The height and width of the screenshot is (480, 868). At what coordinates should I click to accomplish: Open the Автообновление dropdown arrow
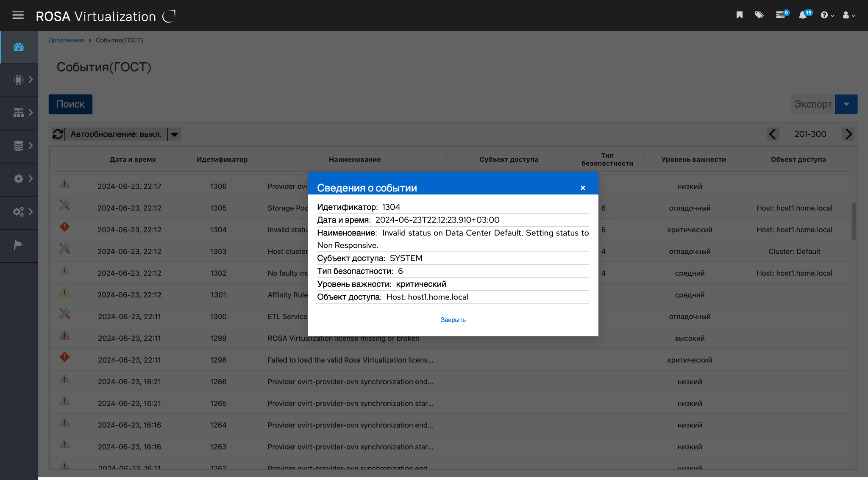pos(174,134)
